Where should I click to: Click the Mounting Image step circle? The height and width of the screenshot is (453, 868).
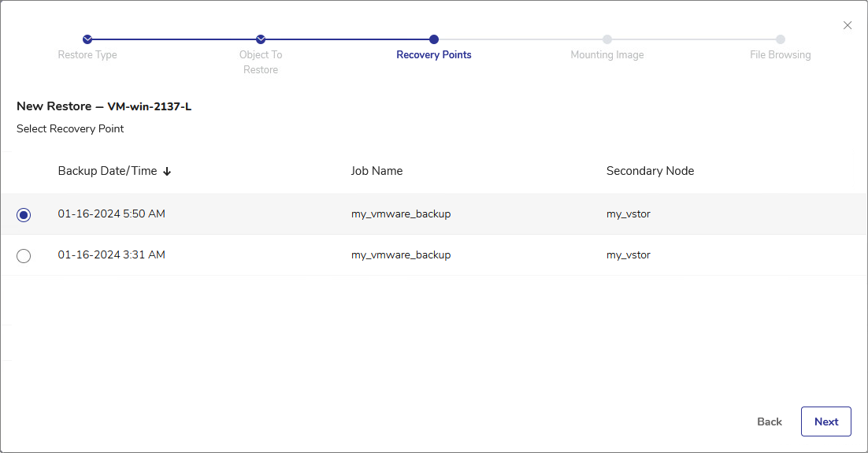(x=607, y=39)
